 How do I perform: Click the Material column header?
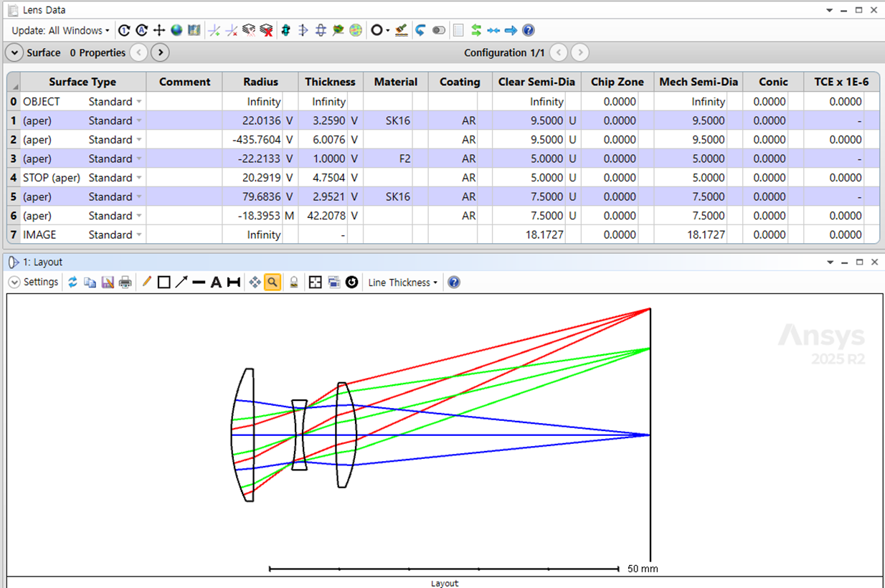tap(395, 82)
